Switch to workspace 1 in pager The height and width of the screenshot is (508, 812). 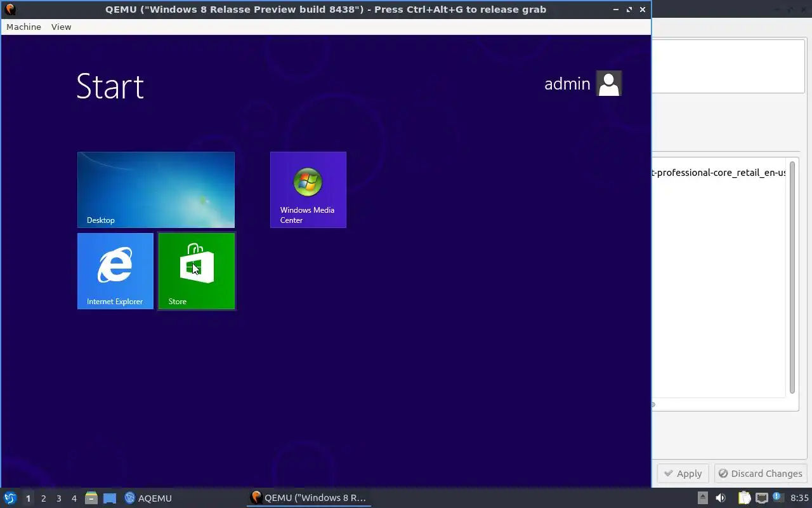pos(28,498)
